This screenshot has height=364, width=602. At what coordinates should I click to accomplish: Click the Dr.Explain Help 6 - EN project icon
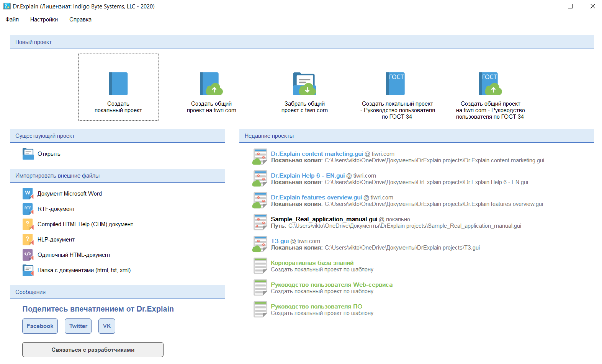pyautogui.click(x=260, y=179)
